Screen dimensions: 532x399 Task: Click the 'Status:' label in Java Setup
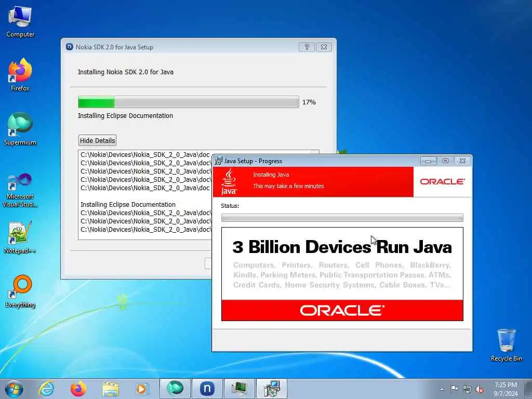230,206
